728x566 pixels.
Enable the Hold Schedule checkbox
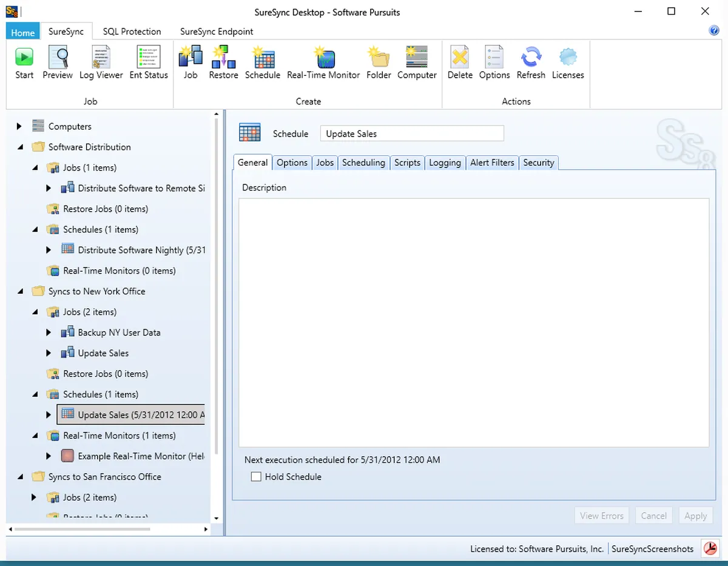pos(256,477)
